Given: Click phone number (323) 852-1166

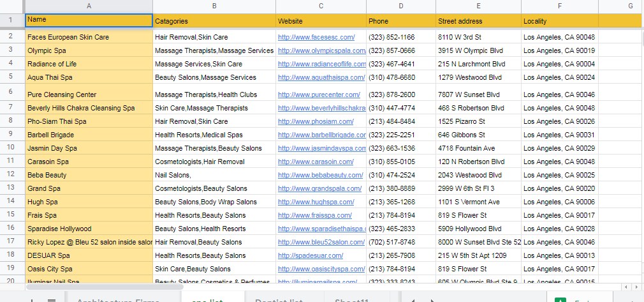Looking at the screenshot, I should [x=401, y=36].
